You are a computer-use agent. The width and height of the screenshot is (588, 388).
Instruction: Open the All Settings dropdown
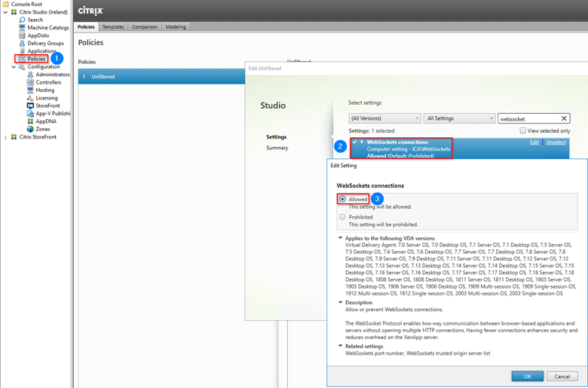pyautogui.click(x=459, y=118)
